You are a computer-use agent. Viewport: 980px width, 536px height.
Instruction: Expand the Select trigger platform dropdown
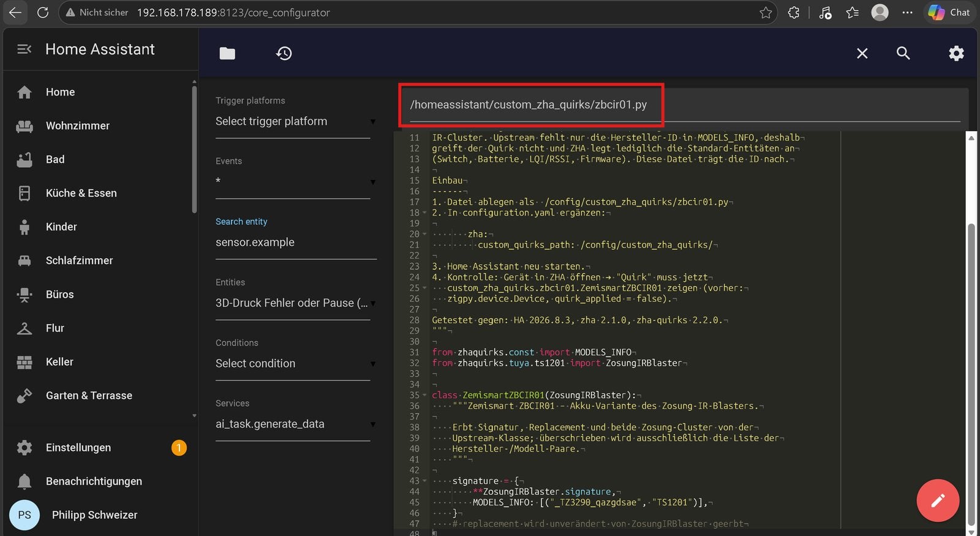pyautogui.click(x=295, y=121)
